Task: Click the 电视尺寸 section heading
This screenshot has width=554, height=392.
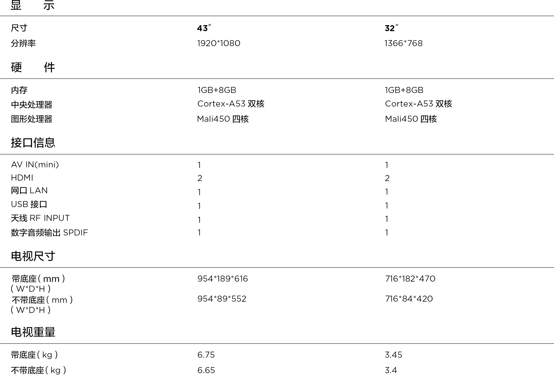Action: (33, 256)
